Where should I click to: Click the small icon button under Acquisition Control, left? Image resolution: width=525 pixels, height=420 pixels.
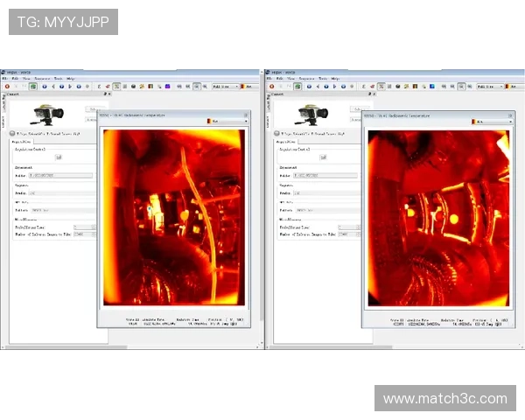58,157
